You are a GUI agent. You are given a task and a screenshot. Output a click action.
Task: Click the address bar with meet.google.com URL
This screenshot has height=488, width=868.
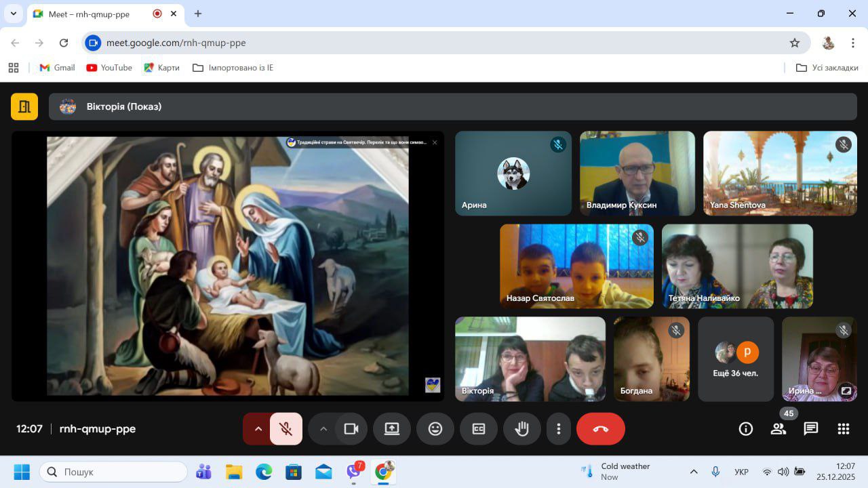click(434, 43)
